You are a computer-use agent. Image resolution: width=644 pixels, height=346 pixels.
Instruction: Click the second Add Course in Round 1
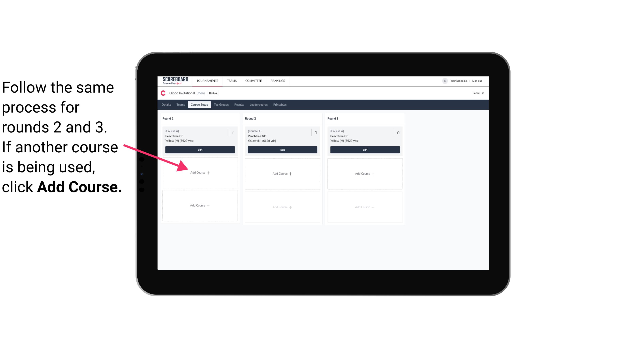point(200,205)
